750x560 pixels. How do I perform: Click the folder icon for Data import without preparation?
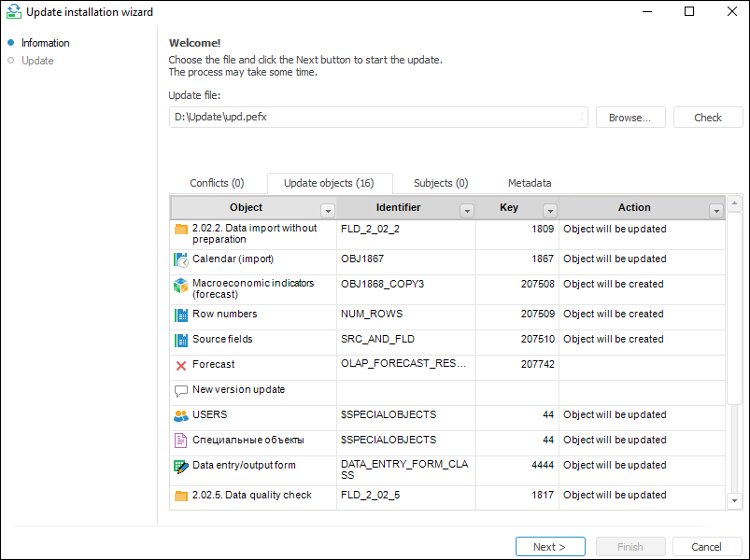coord(181,229)
